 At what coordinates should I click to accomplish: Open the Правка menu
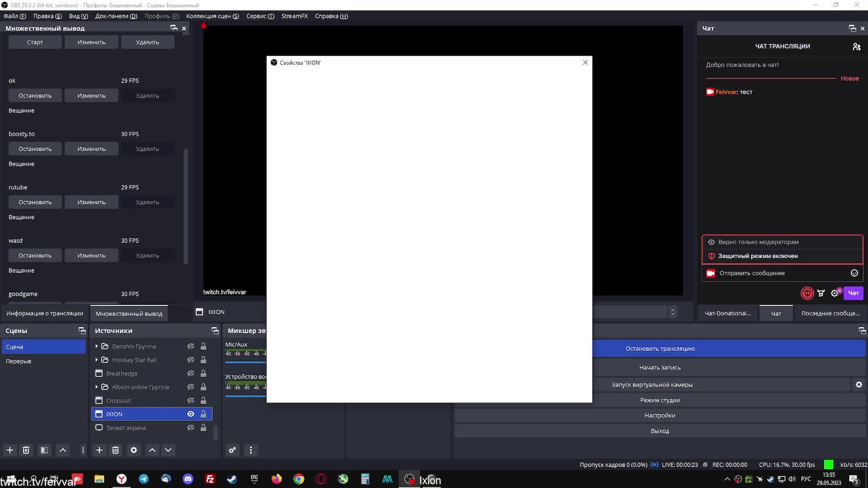tap(47, 16)
